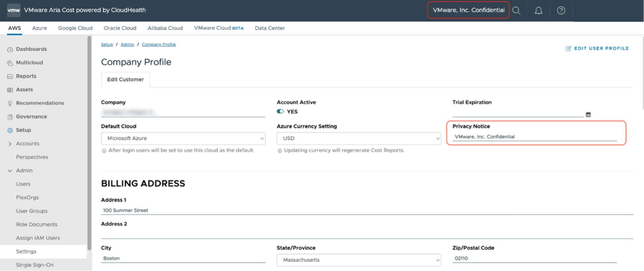The image size is (644, 271).
Task: Open Users under Admin
Action: click(x=23, y=184)
